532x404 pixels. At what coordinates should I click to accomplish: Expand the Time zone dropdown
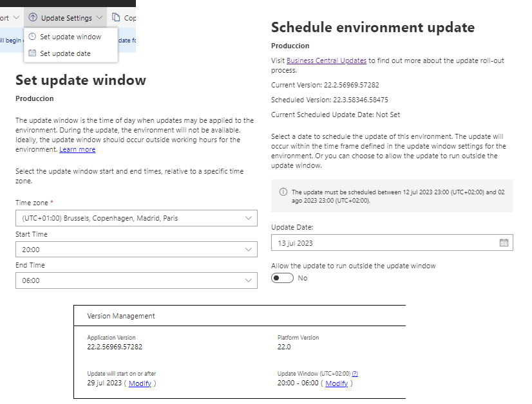[249, 218]
